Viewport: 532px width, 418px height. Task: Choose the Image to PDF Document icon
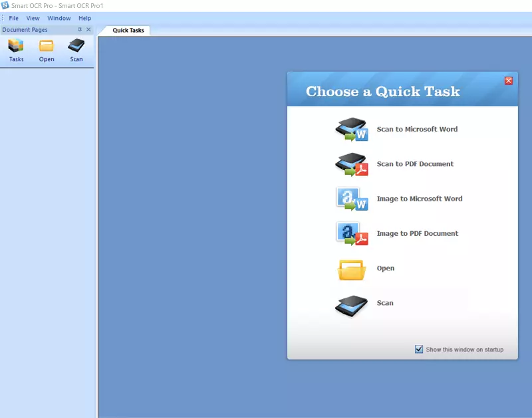[x=351, y=233]
